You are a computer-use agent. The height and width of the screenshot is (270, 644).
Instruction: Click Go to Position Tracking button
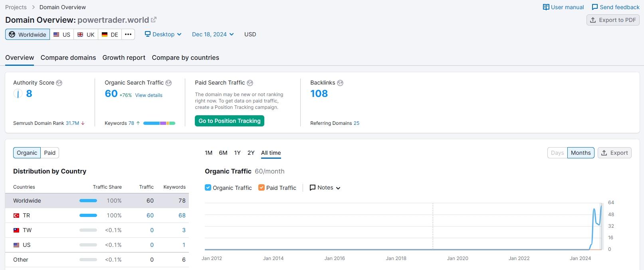click(x=230, y=121)
